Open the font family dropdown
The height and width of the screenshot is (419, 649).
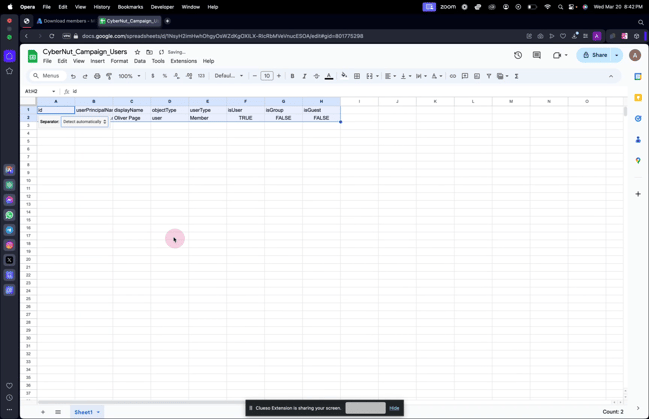(228, 76)
